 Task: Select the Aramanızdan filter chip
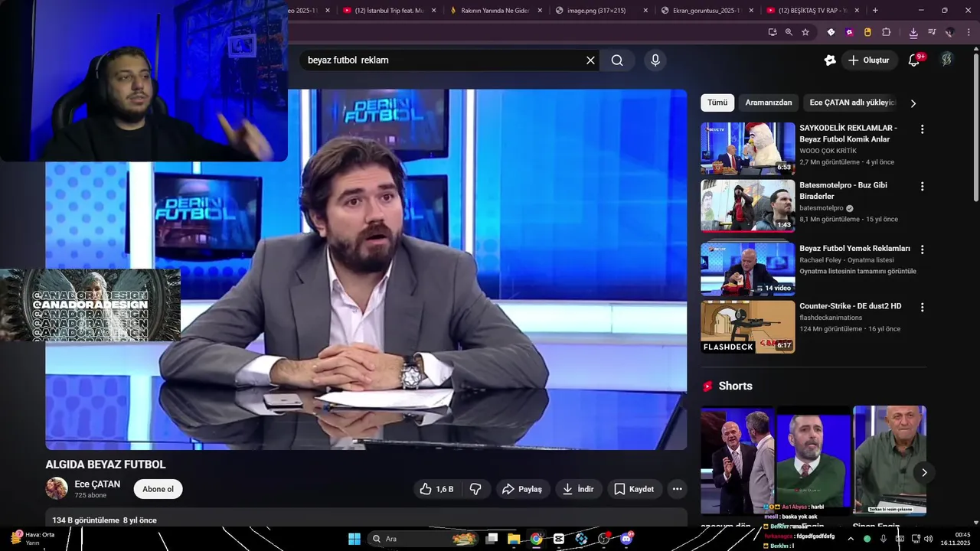(x=769, y=103)
